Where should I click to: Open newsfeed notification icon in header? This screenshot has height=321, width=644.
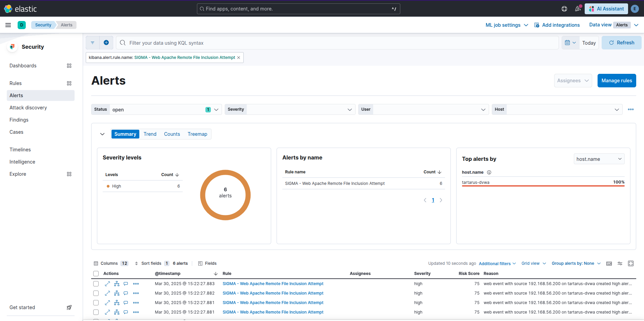578,9
